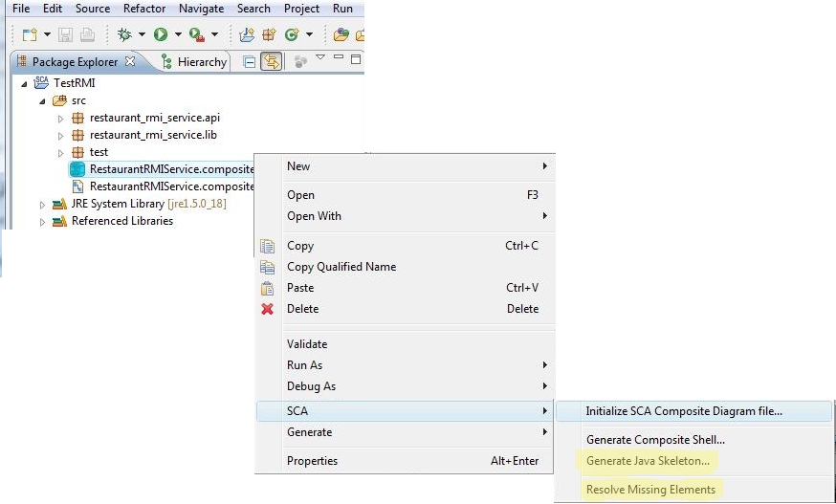Close the Package Explorer tab
The image size is (836, 504).
click(x=129, y=61)
